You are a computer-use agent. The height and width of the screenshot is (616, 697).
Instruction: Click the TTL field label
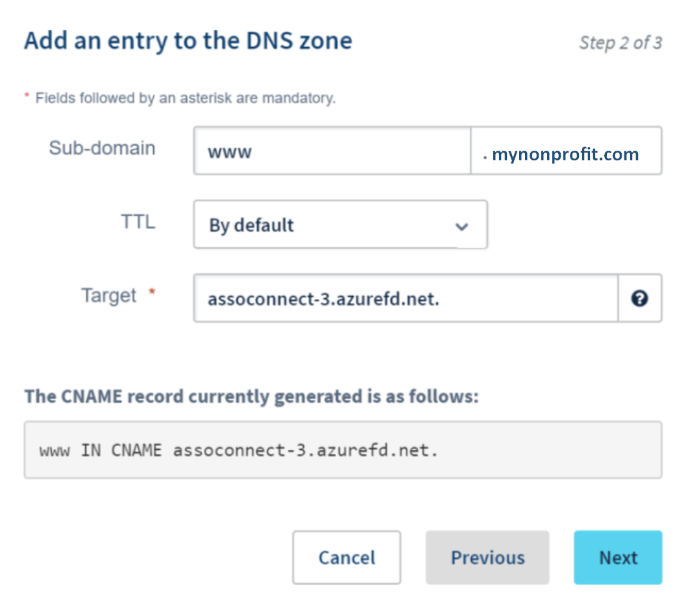click(x=138, y=222)
